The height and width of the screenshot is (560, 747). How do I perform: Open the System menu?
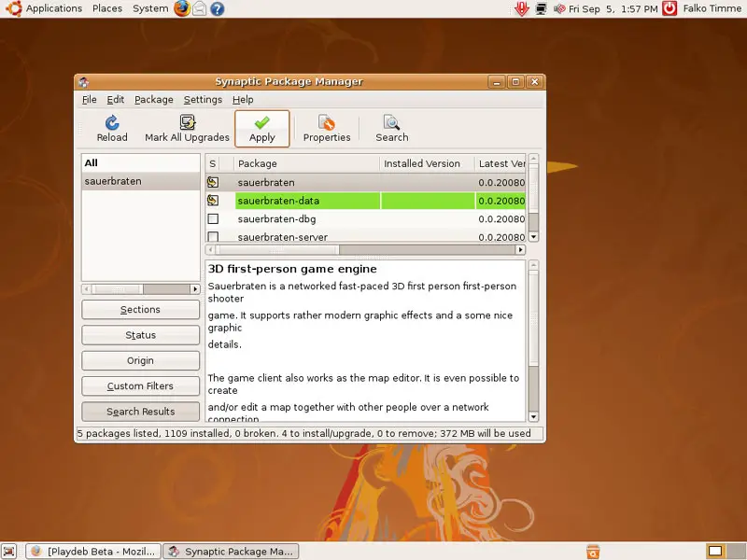tap(150, 8)
